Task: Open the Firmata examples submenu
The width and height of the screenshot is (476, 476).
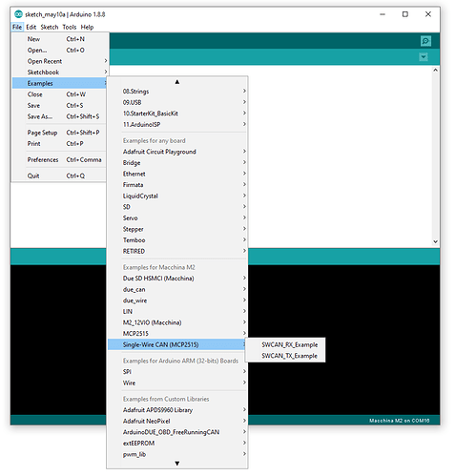Action: point(177,185)
